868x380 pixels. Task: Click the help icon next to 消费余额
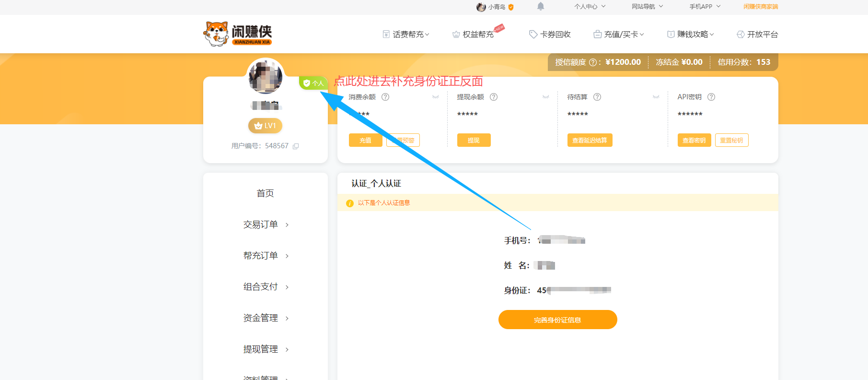(x=385, y=97)
